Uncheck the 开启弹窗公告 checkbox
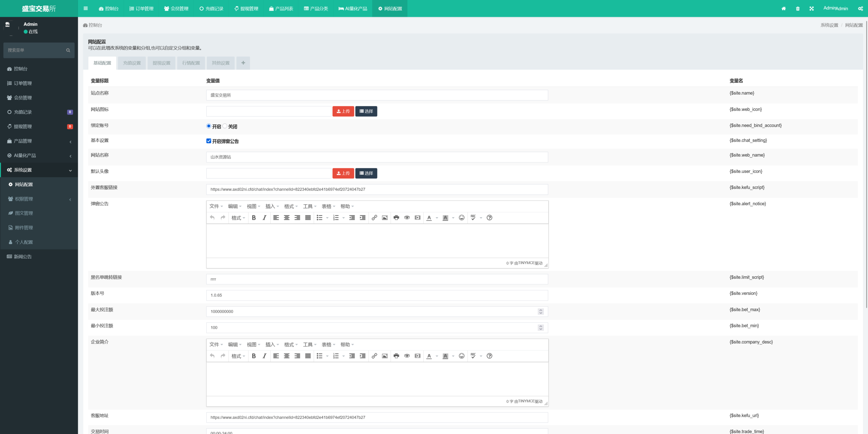The height and width of the screenshot is (434, 868). click(209, 141)
